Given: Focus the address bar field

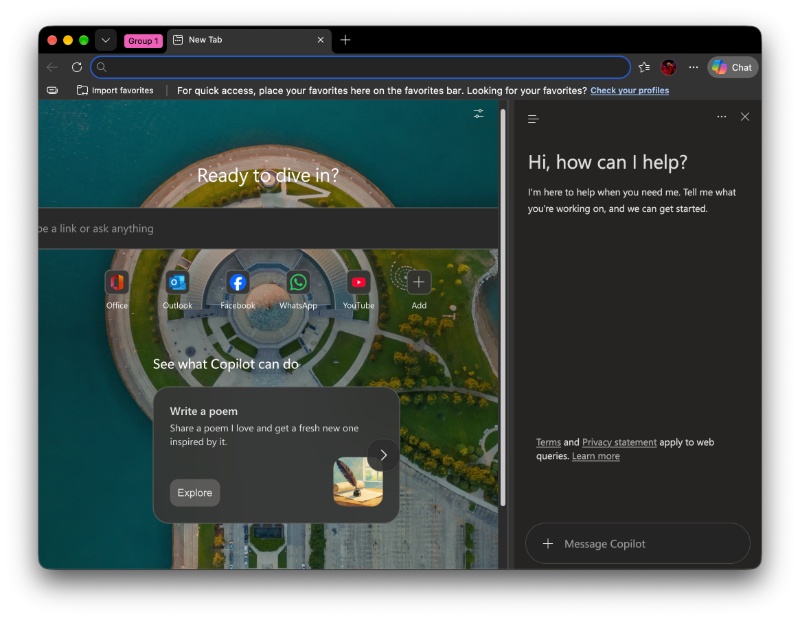Looking at the screenshot, I should [360, 67].
